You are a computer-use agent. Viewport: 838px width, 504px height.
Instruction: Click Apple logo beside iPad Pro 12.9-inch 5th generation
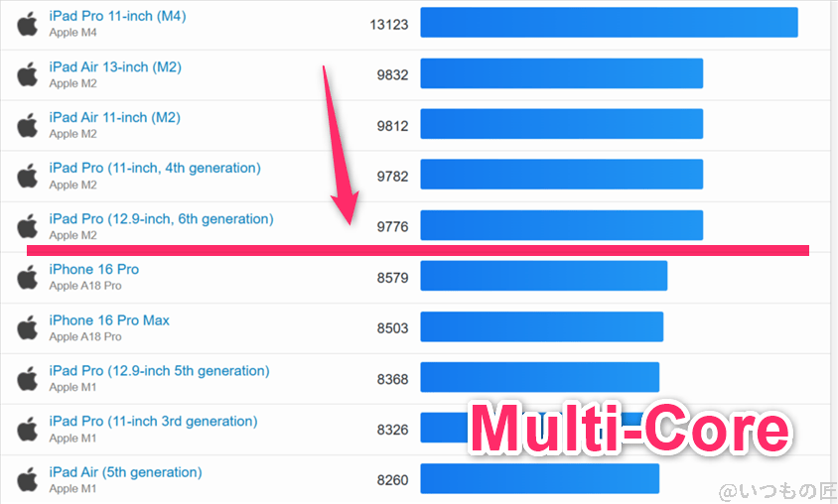(27, 378)
